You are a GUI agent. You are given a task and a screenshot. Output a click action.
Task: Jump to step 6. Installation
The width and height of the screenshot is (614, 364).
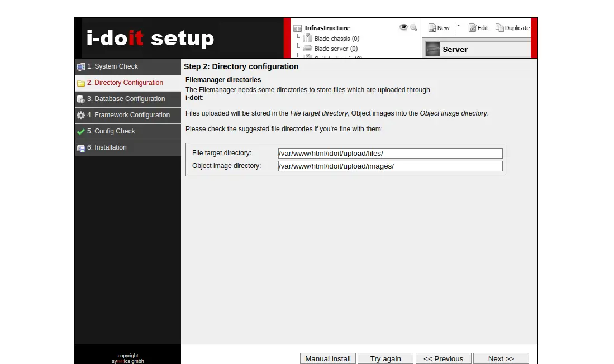point(127,147)
